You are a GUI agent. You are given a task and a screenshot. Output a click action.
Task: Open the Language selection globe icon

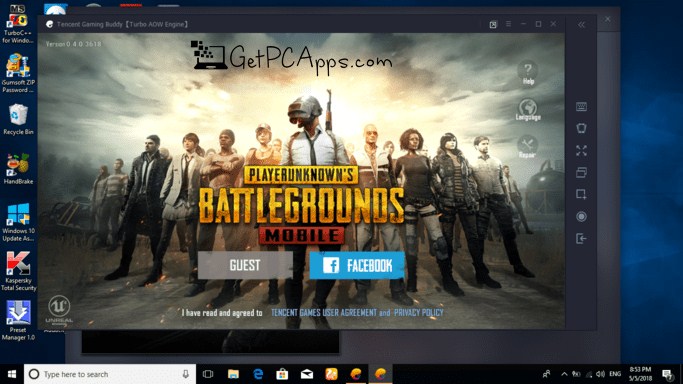(528, 109)
